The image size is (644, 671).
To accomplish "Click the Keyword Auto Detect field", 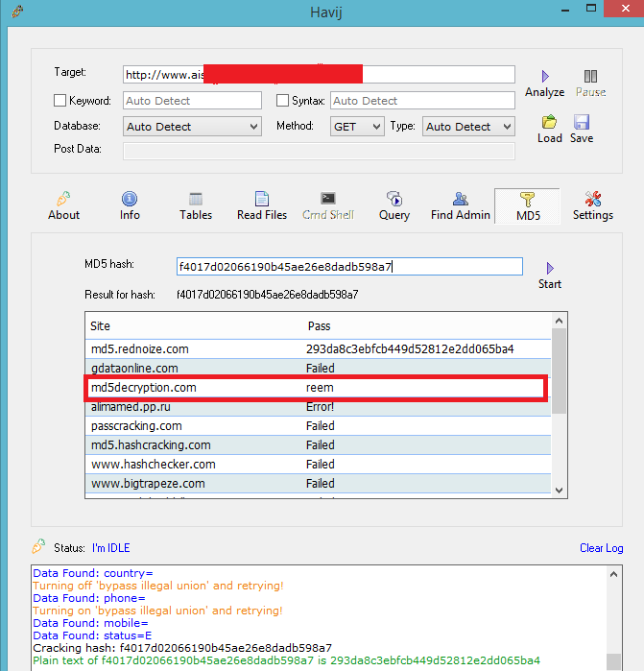I will pyautogui.click(x=192, y=101).
